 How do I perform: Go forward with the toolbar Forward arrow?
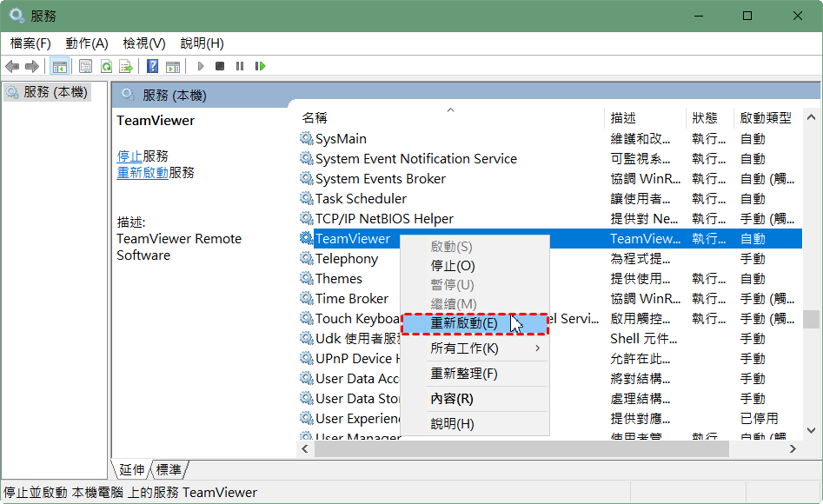(32, 66)
